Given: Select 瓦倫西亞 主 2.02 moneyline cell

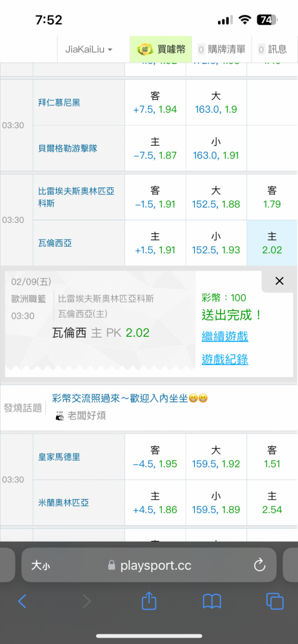Looking at the screenshot, I should click(x=272, y=243).
